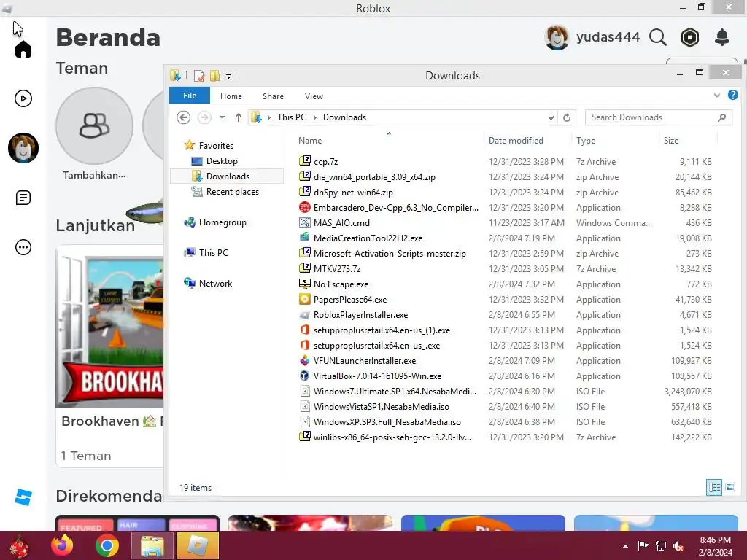This screenshot has height=560, width=747.
Task: Open the File tab in Explorer
Action: tap(190, 96)
